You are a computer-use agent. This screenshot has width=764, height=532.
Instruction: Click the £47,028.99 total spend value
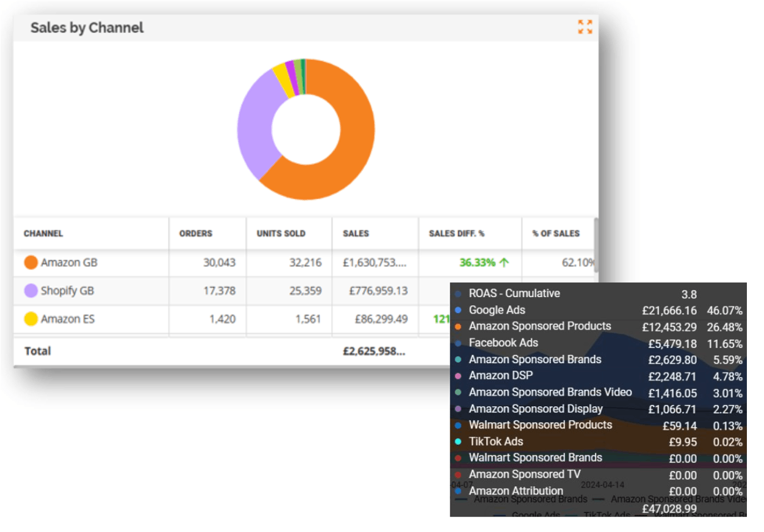point(669,508)
